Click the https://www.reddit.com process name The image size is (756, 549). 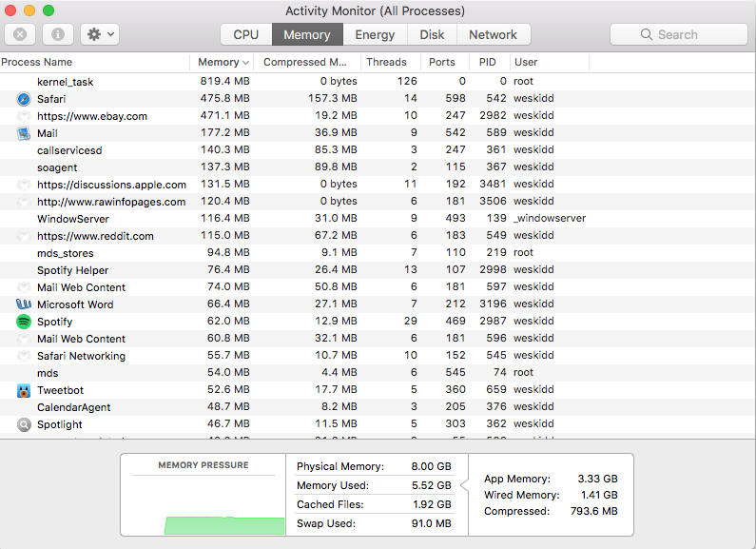[x=95, y=236]
